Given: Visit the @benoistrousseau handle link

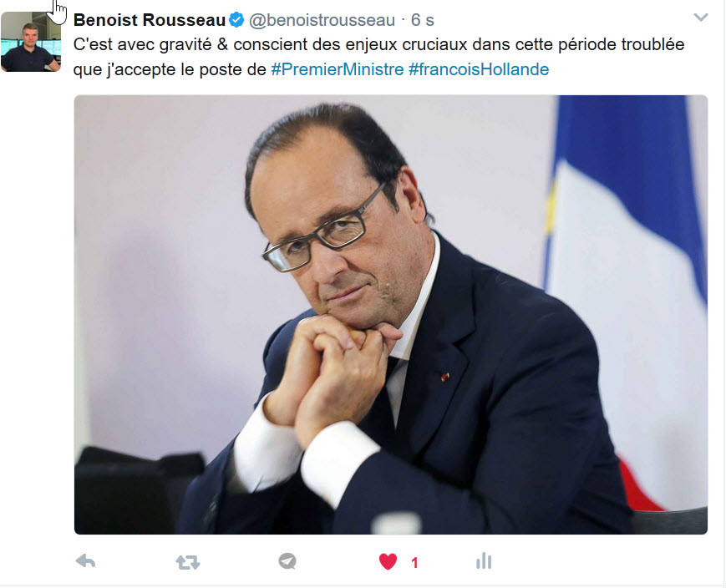Looking at the screenshot, I should (x=322, y=20).
